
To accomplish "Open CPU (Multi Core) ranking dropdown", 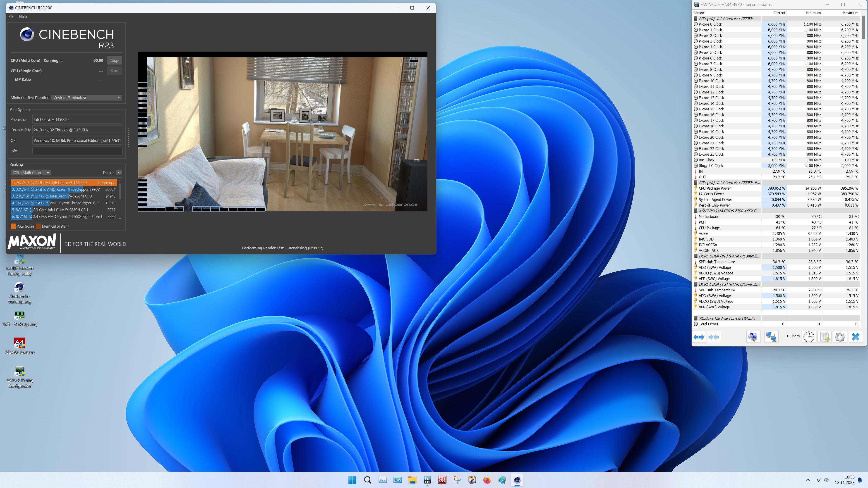I will (31, 172).
